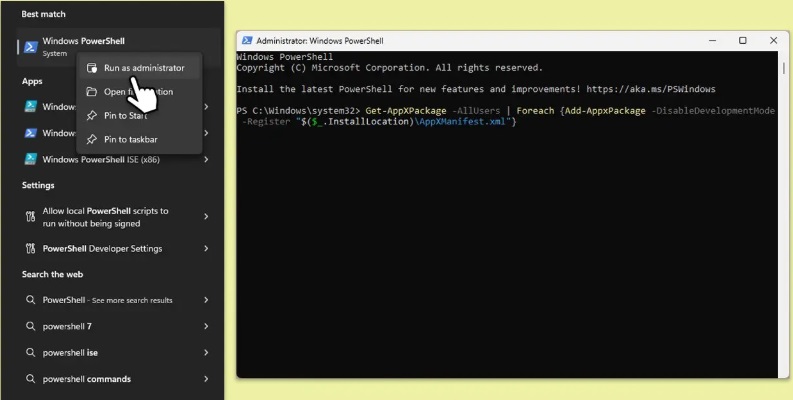Click the -DisableDevelopmentMode parameter text
Image resolution: width=793 pixels, height=400 pixels.
(x=713, y=111)
